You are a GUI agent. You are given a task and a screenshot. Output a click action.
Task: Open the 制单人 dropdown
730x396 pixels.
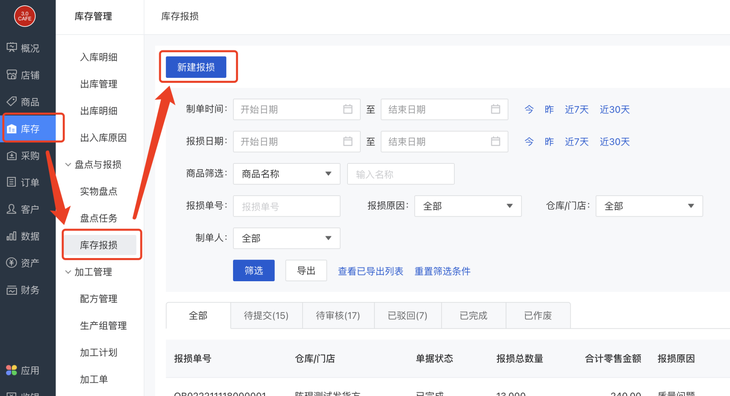(x=286, y=238)
